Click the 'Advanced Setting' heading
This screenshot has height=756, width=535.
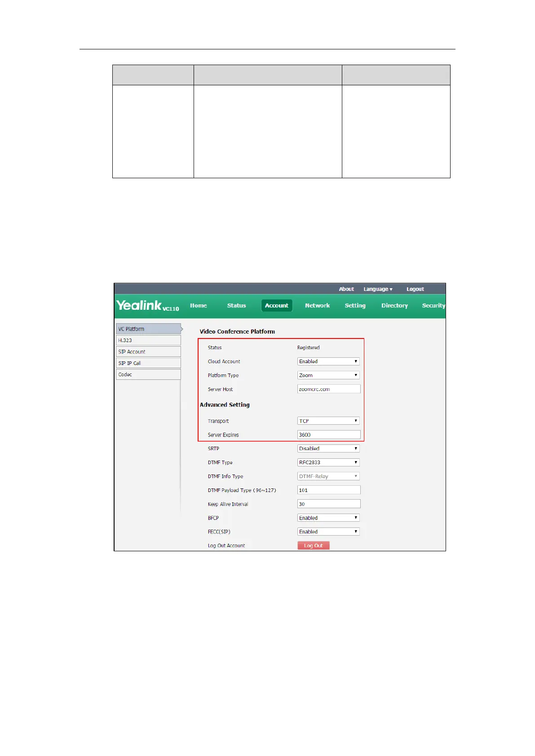click(225, 405)
